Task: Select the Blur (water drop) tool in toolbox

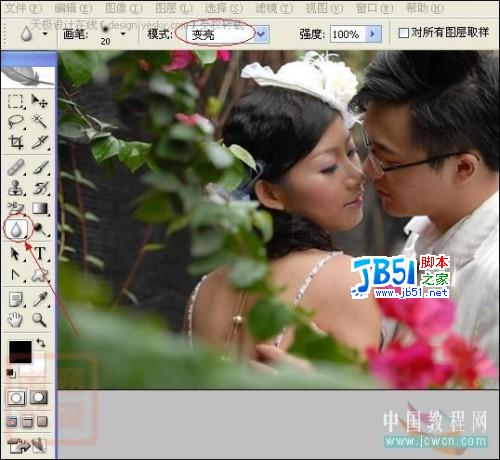Action: tap(17, 229)
